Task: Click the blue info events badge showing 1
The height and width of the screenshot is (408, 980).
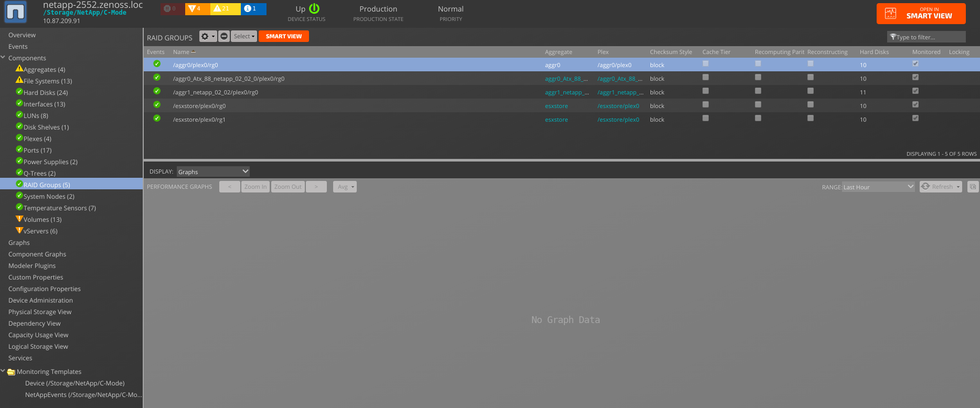Action: point(253,8)
